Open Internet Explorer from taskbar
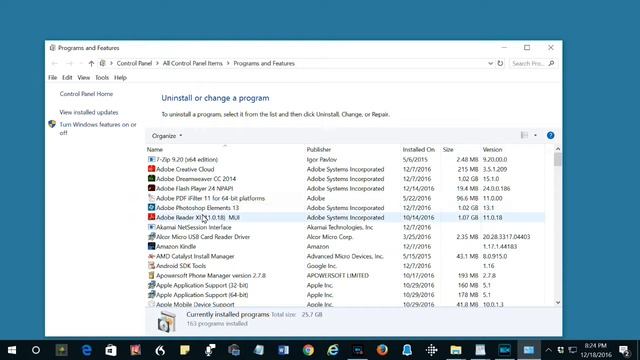 [333, 350]
